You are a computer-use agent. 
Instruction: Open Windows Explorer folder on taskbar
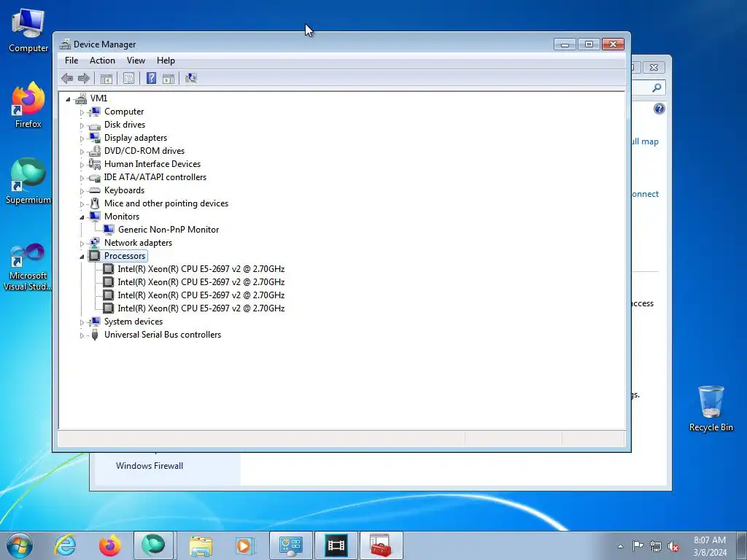201,545
